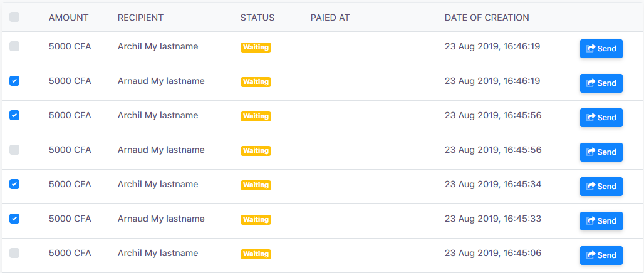644x273 pixels.
Task: Click the DATE OF CREATION column header
Action: (x=487, y=18)
